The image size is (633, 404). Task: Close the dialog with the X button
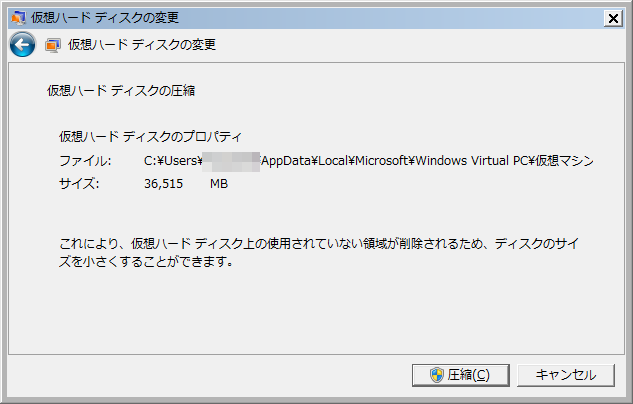coord(613,19)
